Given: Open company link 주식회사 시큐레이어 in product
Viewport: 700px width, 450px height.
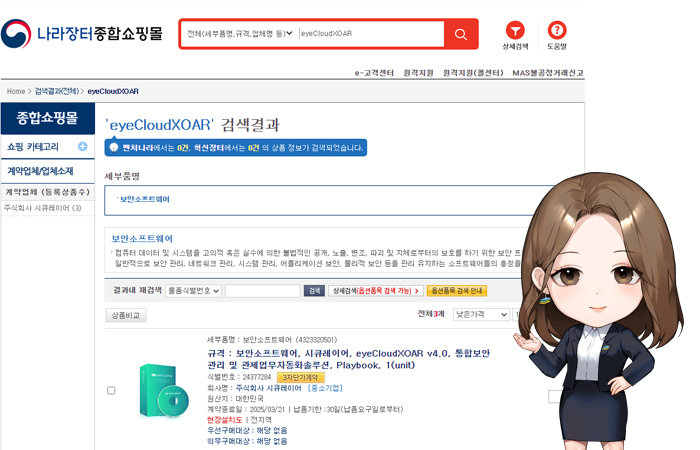Looking at the screenshot, I should tap(268, 388).
